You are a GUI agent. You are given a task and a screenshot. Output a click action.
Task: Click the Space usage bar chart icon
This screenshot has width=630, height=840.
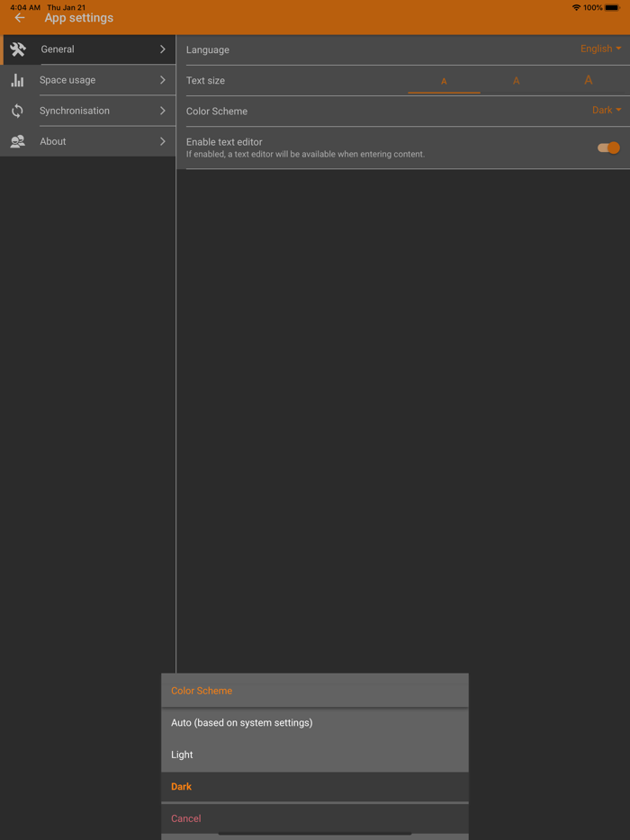pyautogui.click(x=17, y=80)
